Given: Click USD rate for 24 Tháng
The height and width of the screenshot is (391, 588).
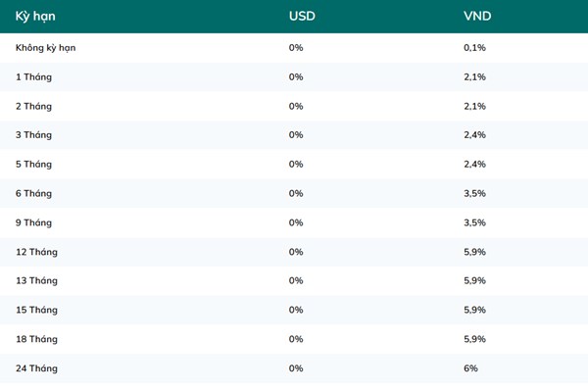Looking at the screenshot, I should click(x=296, y=368).
